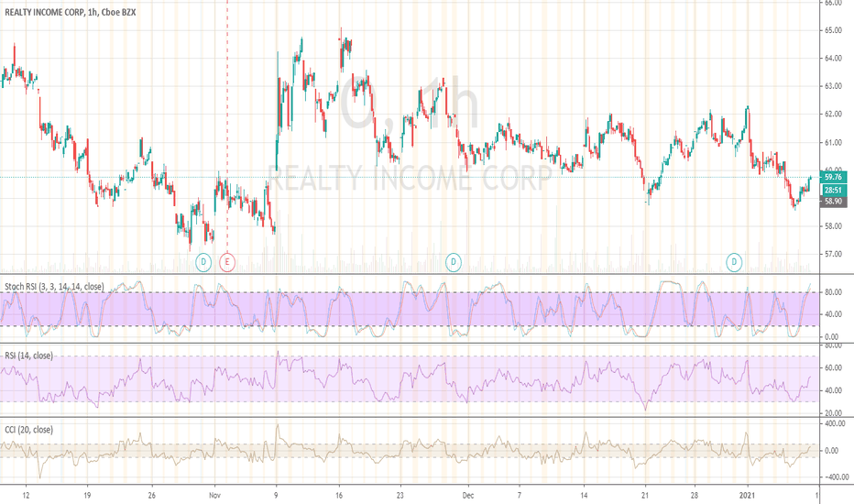Click date 12 on the time axis

pyautogui.click(x=26, y=495)
